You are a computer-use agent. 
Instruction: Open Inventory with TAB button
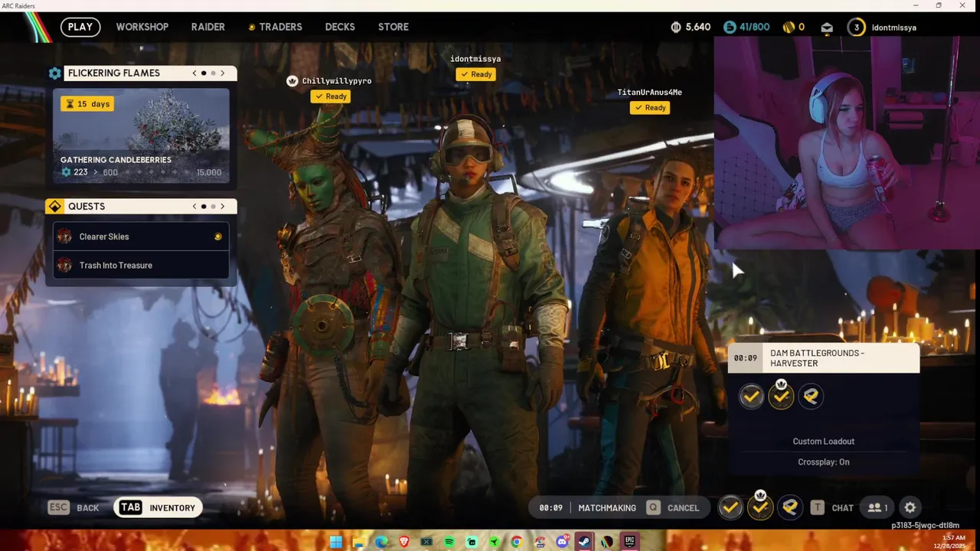[158, 507]
